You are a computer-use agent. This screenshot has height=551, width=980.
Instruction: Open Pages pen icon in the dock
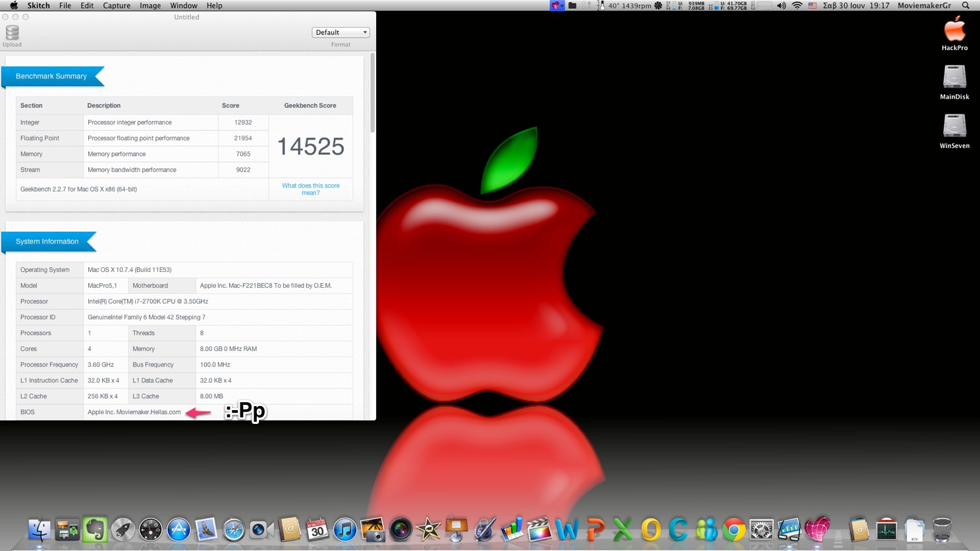tap(484, 529)
